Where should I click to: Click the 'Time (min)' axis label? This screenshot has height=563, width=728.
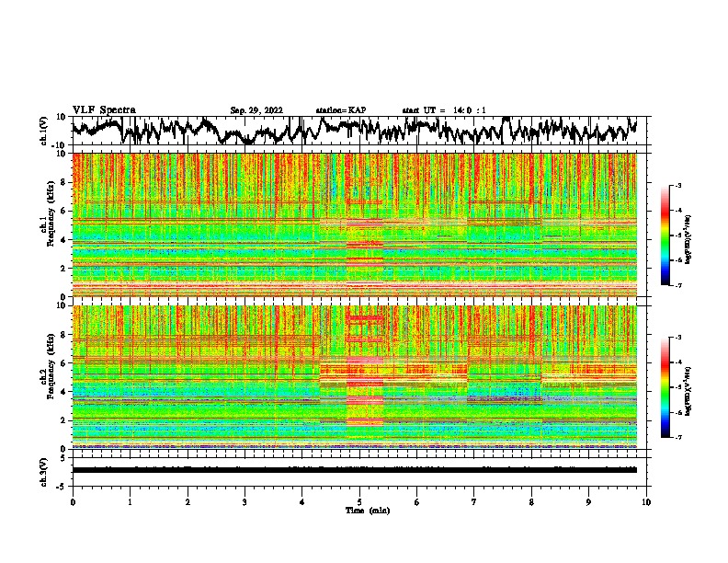368,511
